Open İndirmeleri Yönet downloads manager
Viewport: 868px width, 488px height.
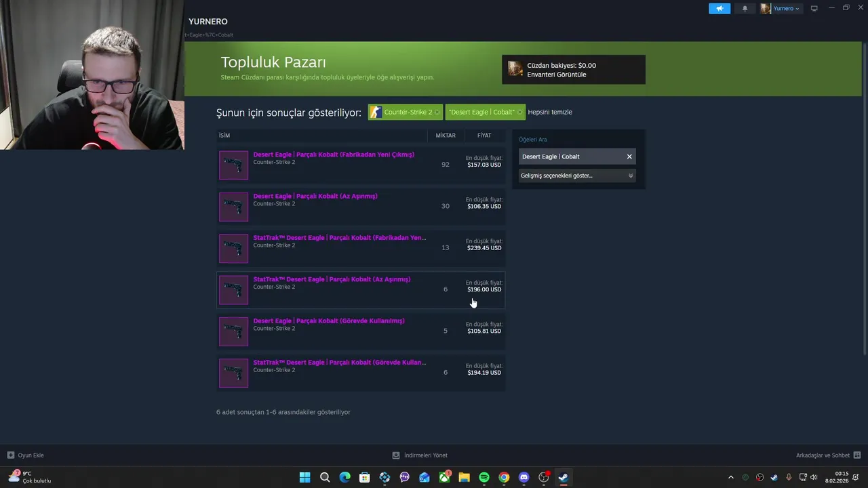(x=420, y=455)
